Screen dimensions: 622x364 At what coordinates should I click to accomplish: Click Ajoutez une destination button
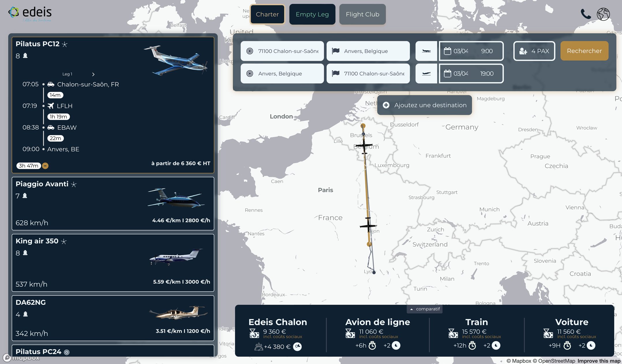click(x=424, y=105)
